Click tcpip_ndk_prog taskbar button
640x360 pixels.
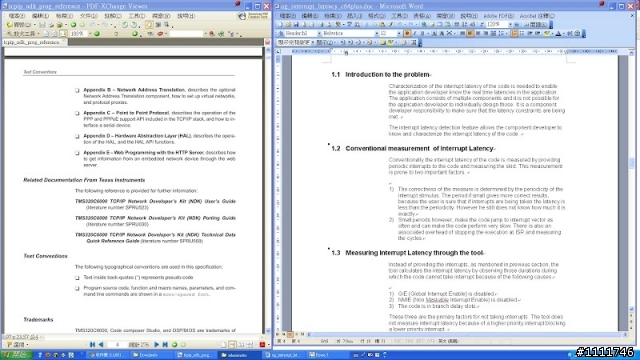click(x=195, y=355)
